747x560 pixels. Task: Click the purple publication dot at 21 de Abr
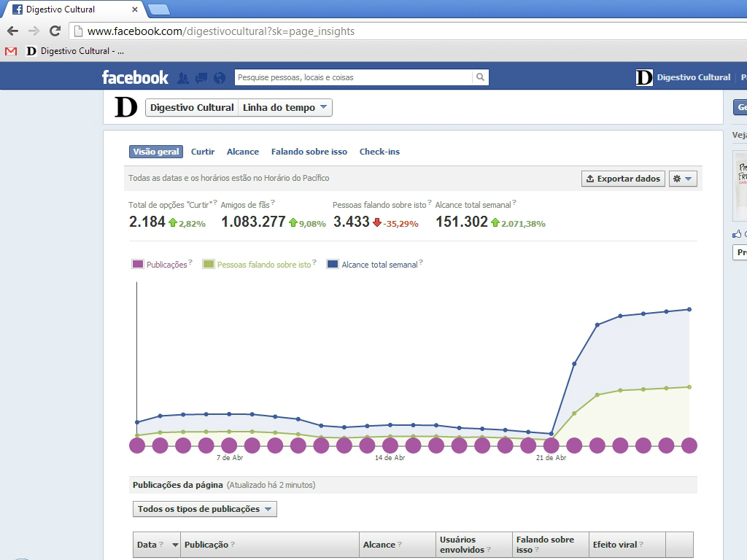click(x=551, y=446)
